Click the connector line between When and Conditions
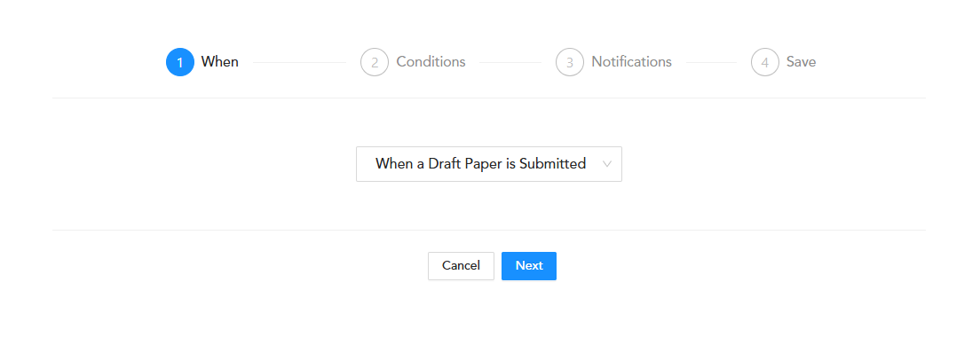980x353 pixels. pyautogui.click(x=299, y=62)
